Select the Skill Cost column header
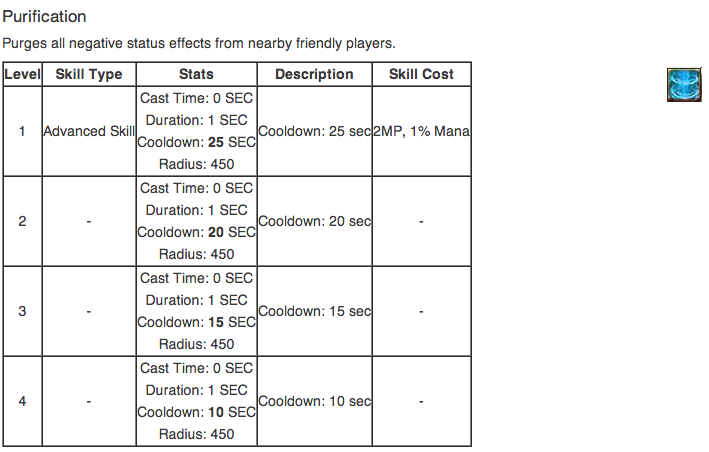Screen dimensions: 709x452 coord(421,74)
